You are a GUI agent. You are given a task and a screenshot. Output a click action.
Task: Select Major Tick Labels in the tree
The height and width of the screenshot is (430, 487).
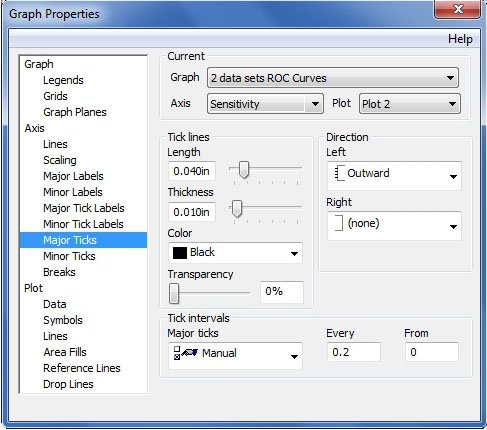click(84, 208)
